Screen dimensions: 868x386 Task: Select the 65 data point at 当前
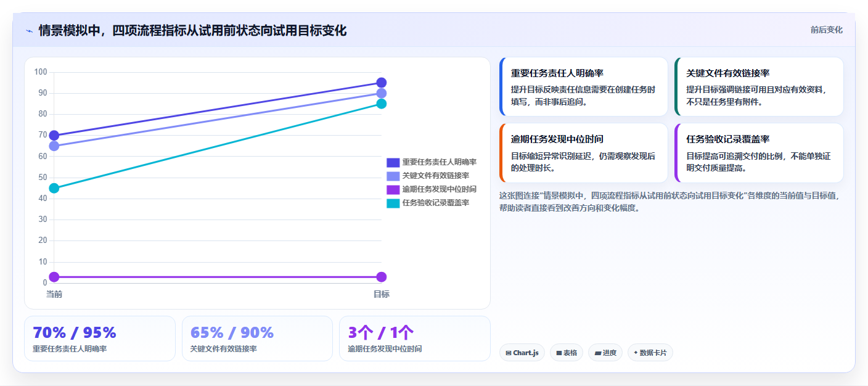(54, 146)
